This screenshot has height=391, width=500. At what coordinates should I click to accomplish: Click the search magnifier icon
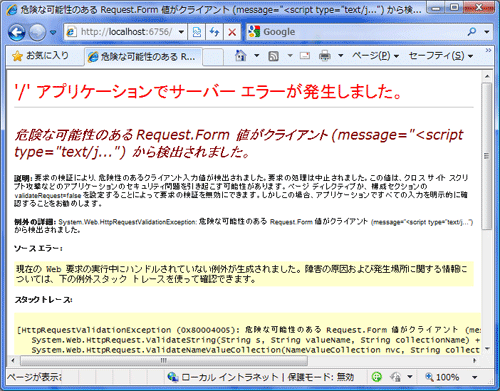coord(472,32)
